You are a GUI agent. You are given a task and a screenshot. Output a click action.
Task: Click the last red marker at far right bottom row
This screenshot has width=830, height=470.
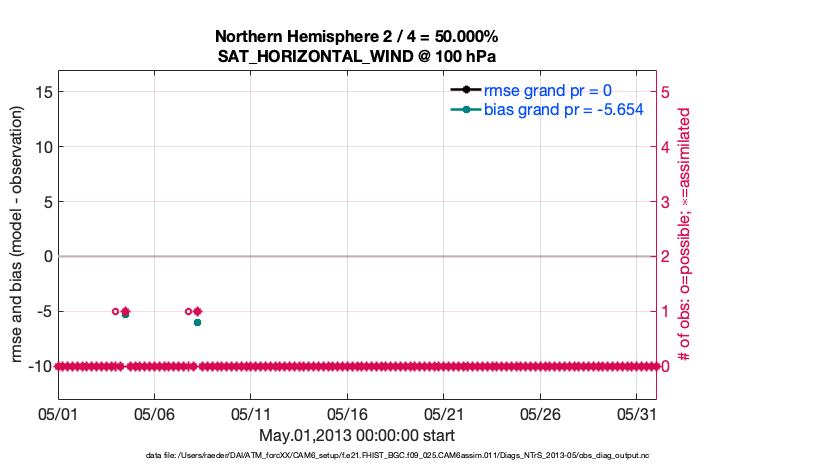(x=655, y=366)
